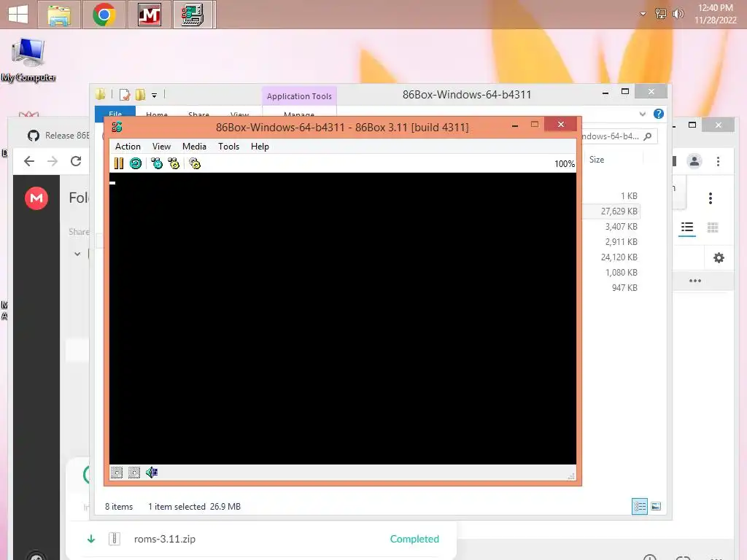Click the Explorer search magnifier icon
747x560 pixels.
(648, 136)
